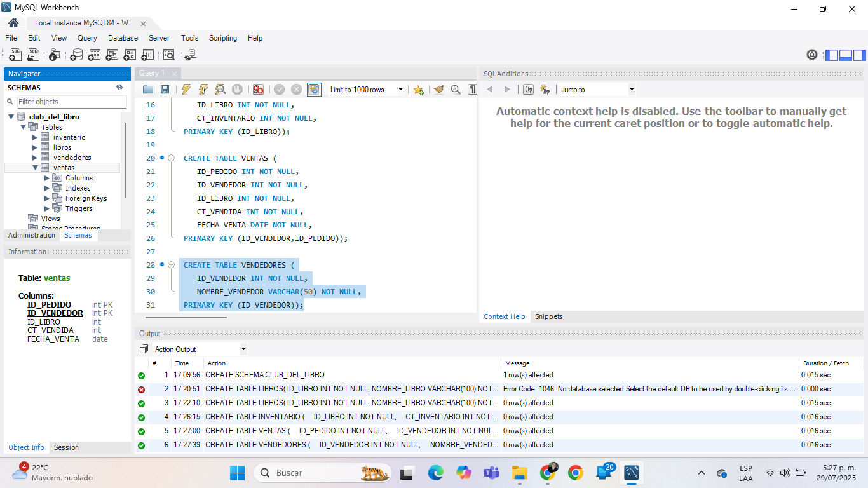Image resolution: width=868 pixels, height=488 pixels.
Task: Click taskbar Buscar search box
Action: pyautogui.click(x=323, y=473)
